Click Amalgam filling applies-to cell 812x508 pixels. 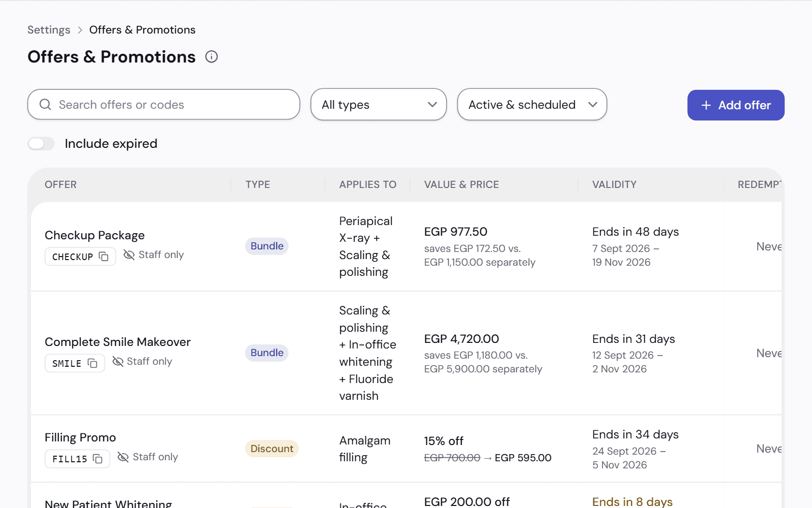coord(365,449)
